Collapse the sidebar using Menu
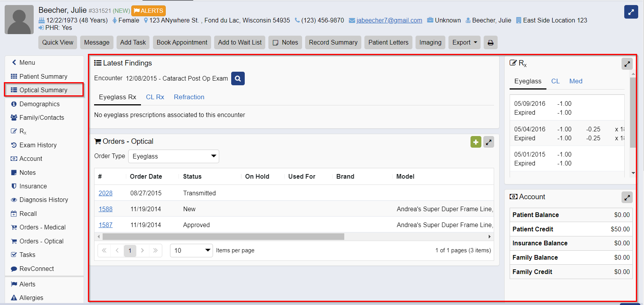This screenshot has width=644, height=305. 23,62
